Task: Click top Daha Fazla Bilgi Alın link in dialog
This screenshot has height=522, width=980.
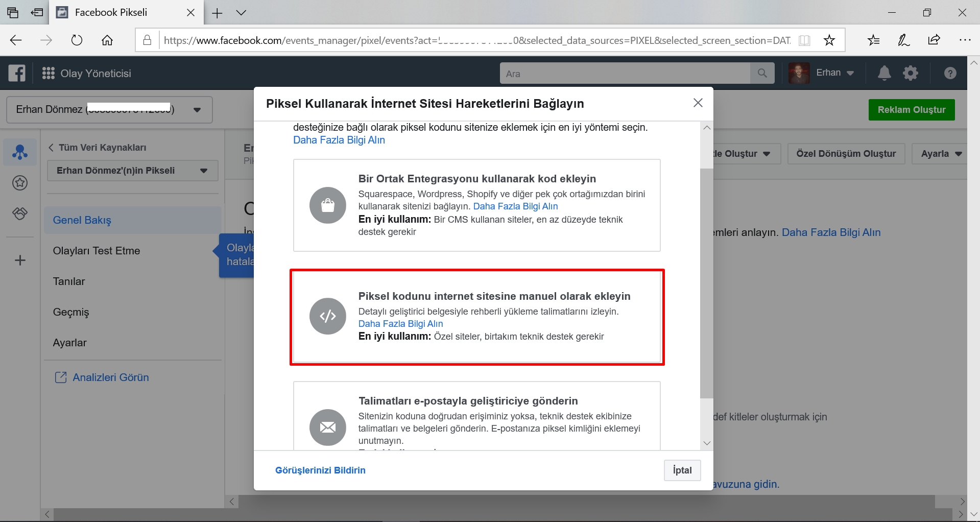Action: (339, 140)
